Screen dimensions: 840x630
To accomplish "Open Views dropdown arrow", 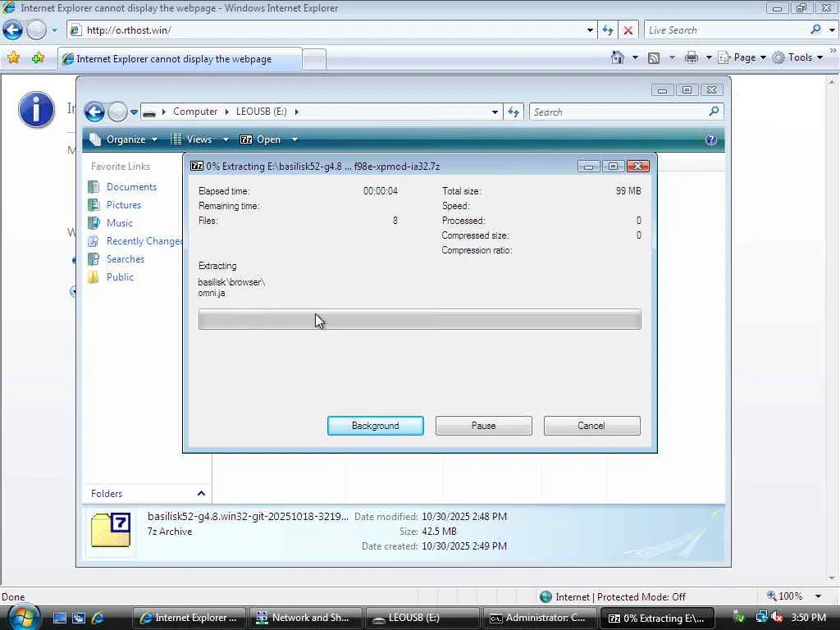I will click(x=226, y=139).
